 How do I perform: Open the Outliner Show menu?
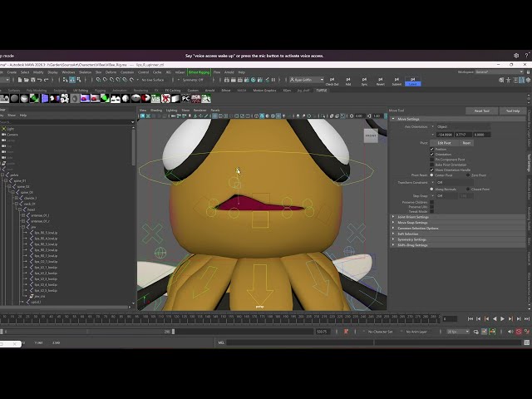[x=12, y=116]
